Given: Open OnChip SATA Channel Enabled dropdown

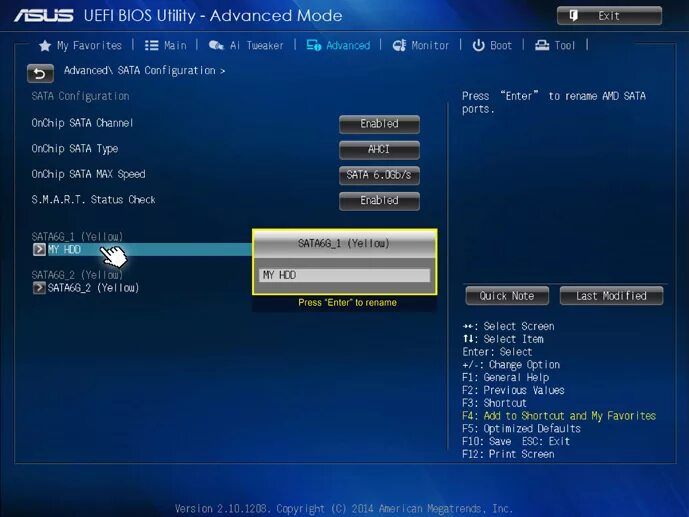Looking at the screenshot, I should pyautogui.click(x=379, y=124).
